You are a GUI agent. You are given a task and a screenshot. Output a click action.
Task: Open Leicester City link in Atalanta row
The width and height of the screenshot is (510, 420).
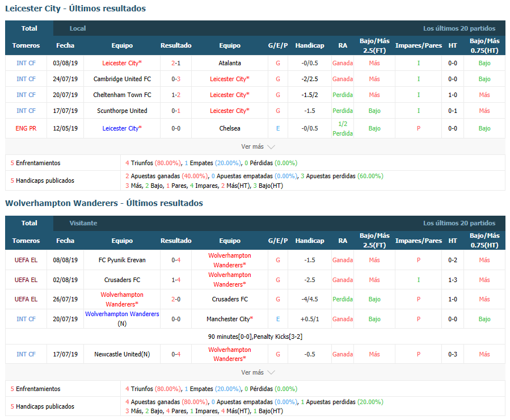click(122, 63)
